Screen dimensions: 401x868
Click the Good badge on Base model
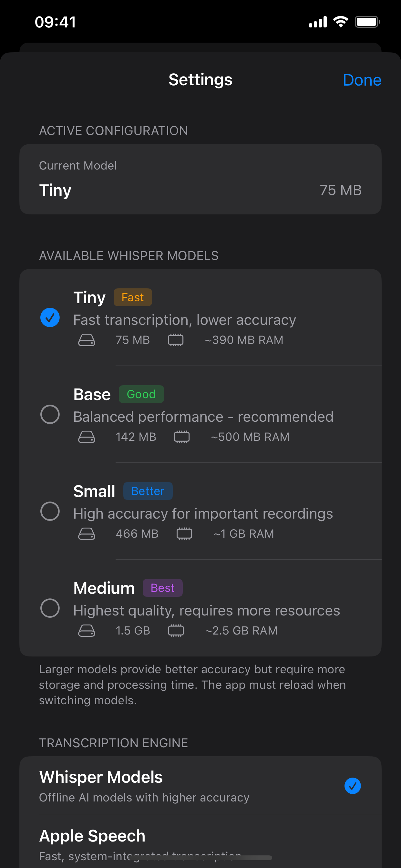point(141,394)
